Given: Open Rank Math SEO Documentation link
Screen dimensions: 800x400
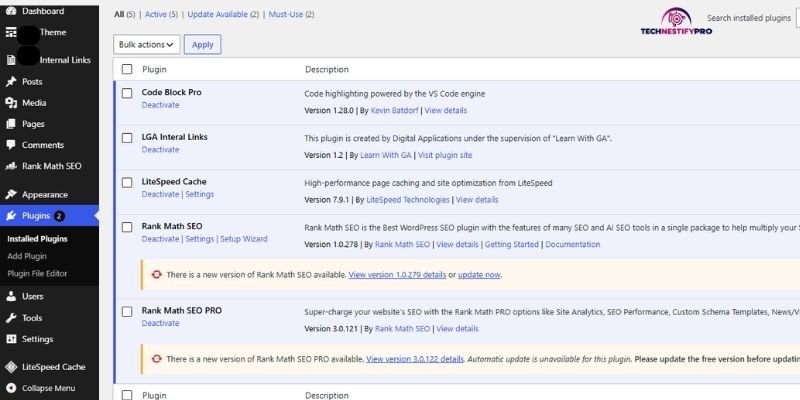Looking at the screenshot, I should point(572,244).
